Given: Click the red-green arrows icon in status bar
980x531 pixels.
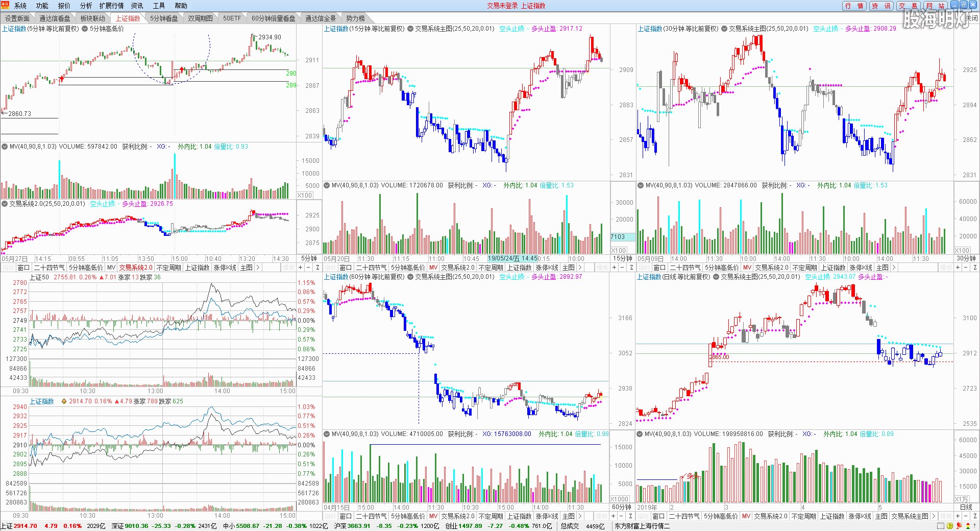Looking at the screenshot, I should point(967,526).
